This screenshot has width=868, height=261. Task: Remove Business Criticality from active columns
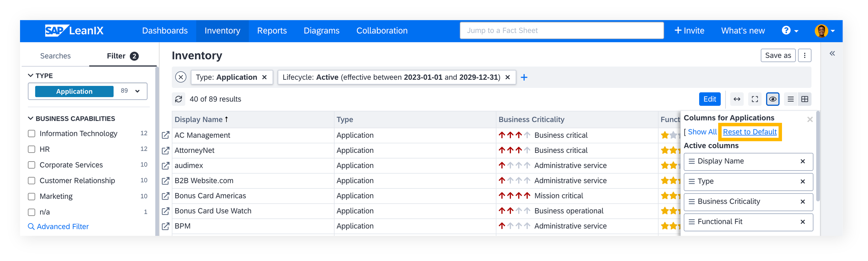pyautogui.click(x=803, y=202)
